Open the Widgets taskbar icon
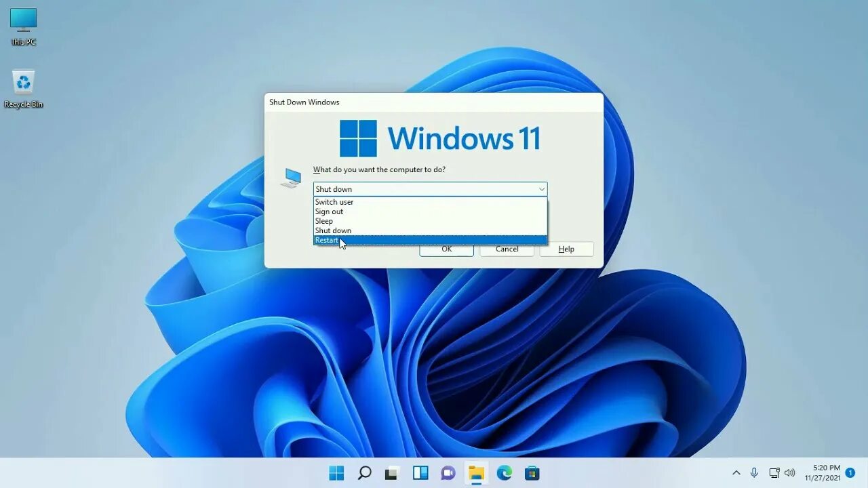This screenshot has height=488, width=868. [x=420, y=473]
